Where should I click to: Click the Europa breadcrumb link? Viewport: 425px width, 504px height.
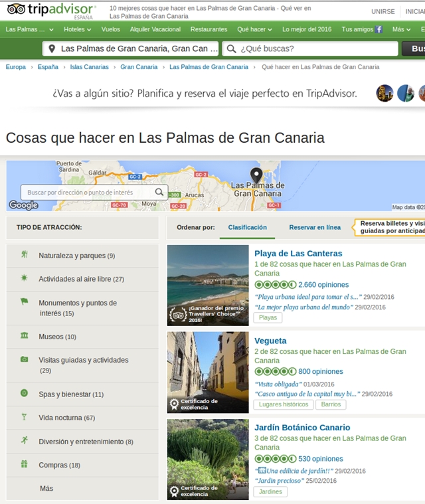[x=16, y=67]
